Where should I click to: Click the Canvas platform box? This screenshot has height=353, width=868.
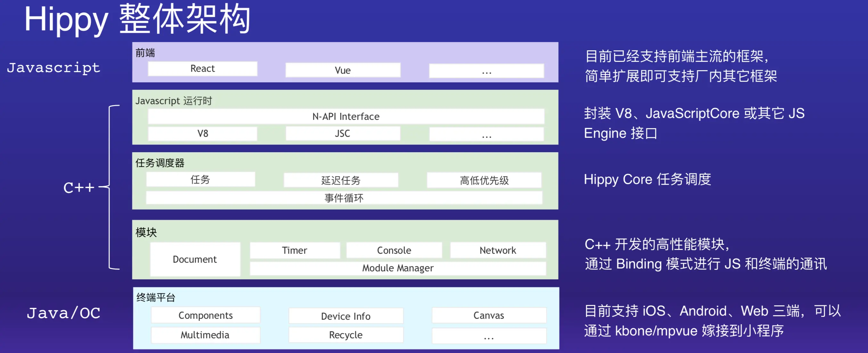coord(488,316)
